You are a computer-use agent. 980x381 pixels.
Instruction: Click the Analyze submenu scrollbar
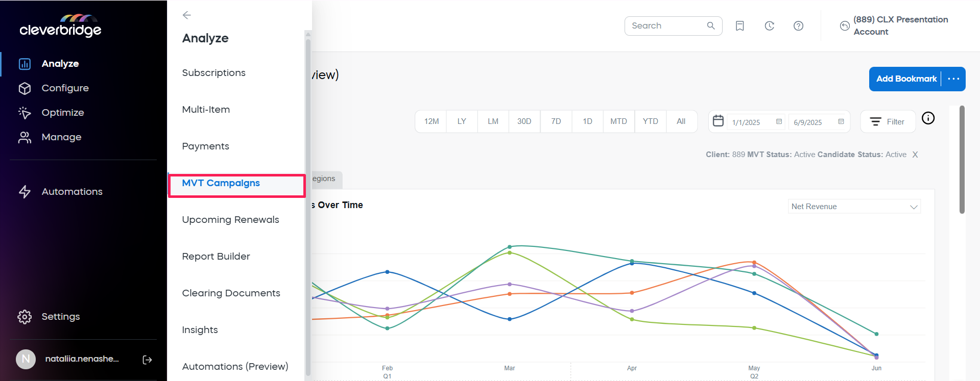[x=308, y=204]
